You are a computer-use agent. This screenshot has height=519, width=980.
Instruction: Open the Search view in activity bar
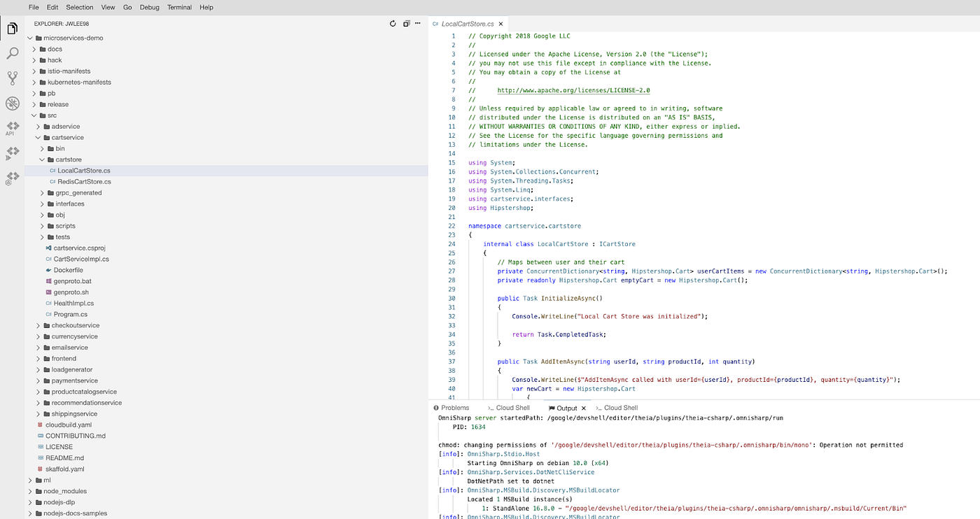click(12, 53)
